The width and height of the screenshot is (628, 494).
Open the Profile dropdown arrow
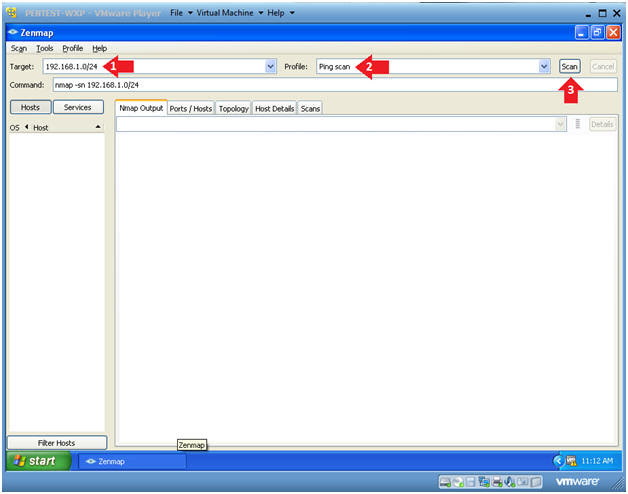(544, 67)
